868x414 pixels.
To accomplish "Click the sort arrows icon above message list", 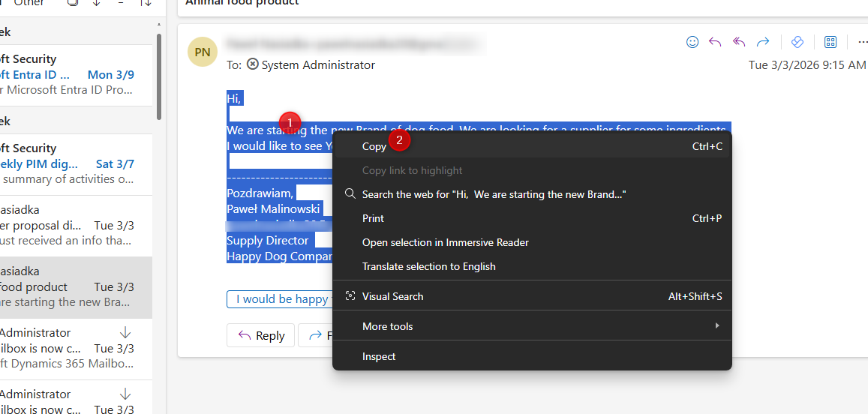I will [146, 3].
